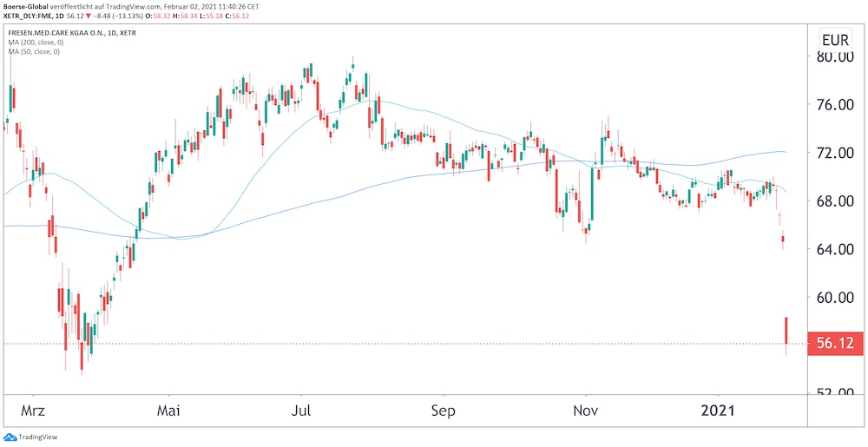
Task: Select the MA (200, close, 0) indicator label
Action: pos(34,43)
